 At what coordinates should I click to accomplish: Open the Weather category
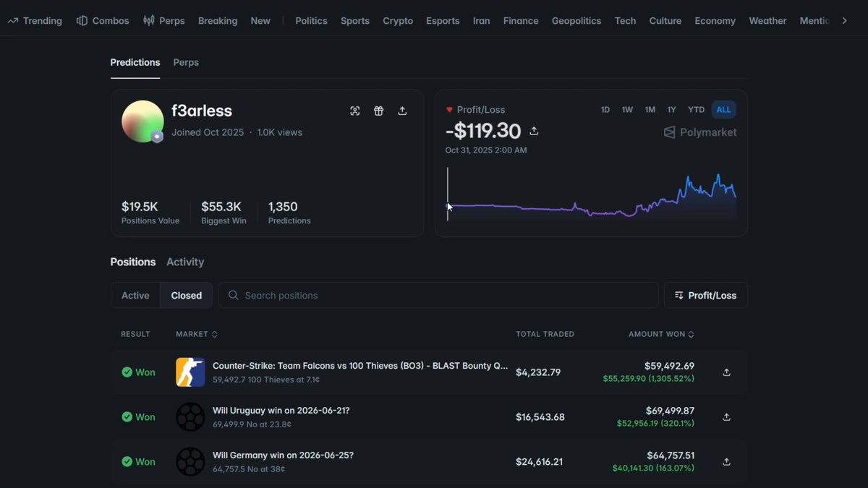[767, 21]
